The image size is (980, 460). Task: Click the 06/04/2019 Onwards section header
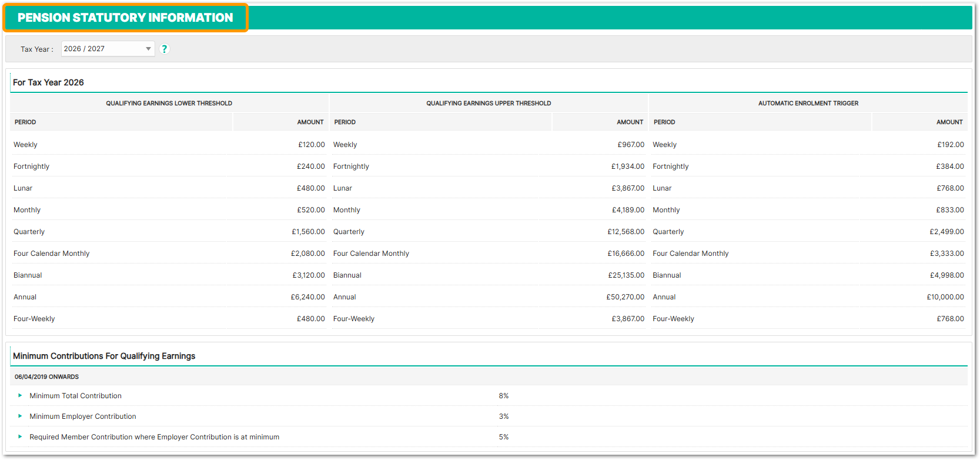point(46,377)
